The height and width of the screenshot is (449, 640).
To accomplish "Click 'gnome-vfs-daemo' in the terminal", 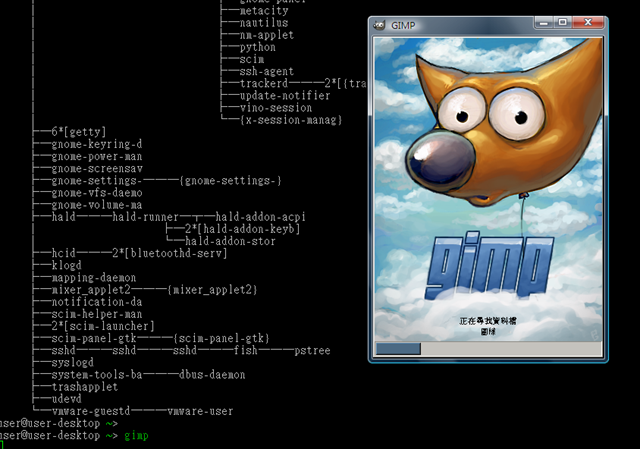I will click(97, 193).
